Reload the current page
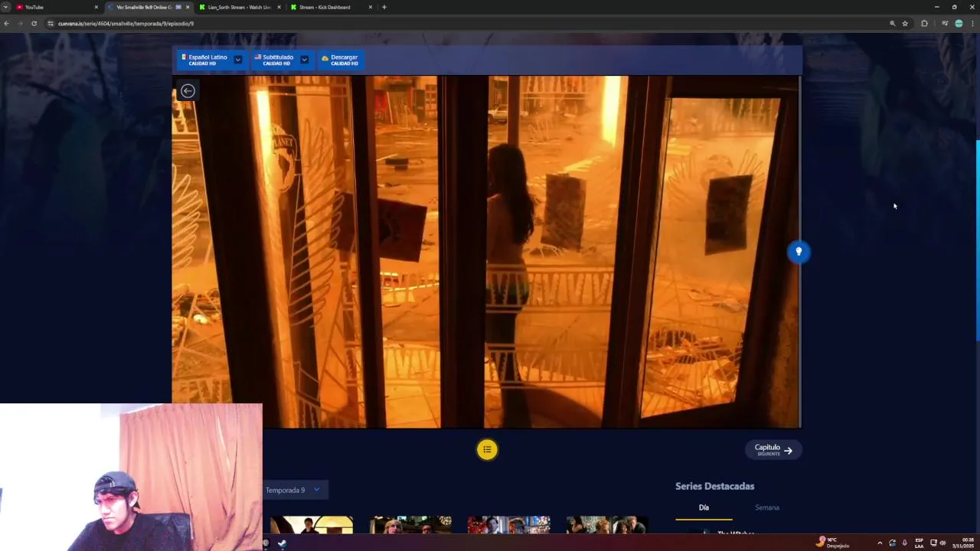980x551 pixels. pos(34,24)
